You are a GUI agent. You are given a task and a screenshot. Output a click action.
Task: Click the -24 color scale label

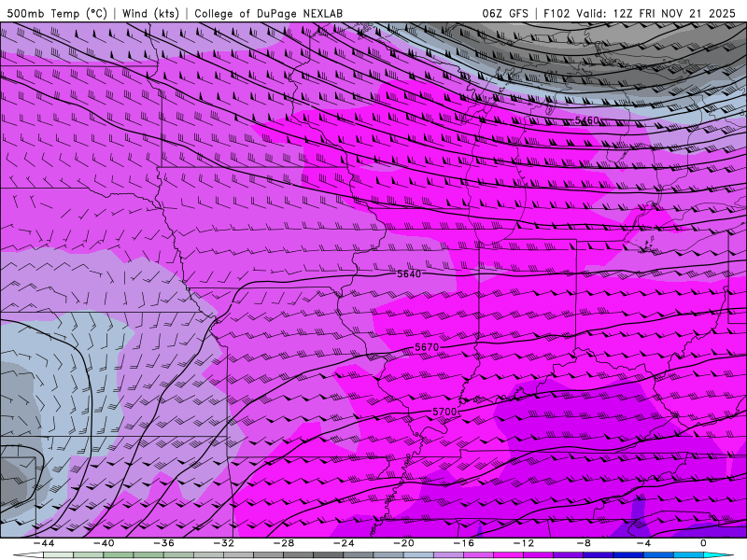344,543
